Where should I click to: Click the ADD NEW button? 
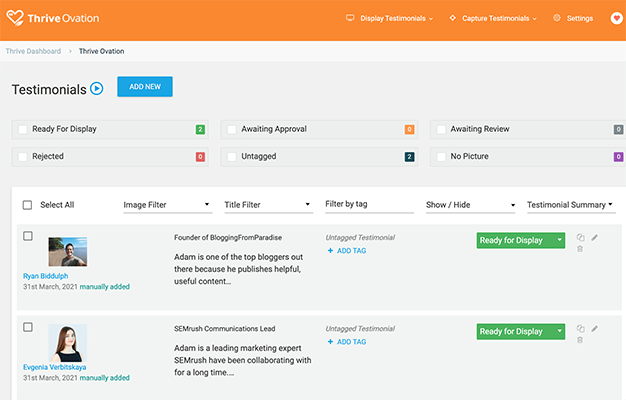(x=145, y=87)
